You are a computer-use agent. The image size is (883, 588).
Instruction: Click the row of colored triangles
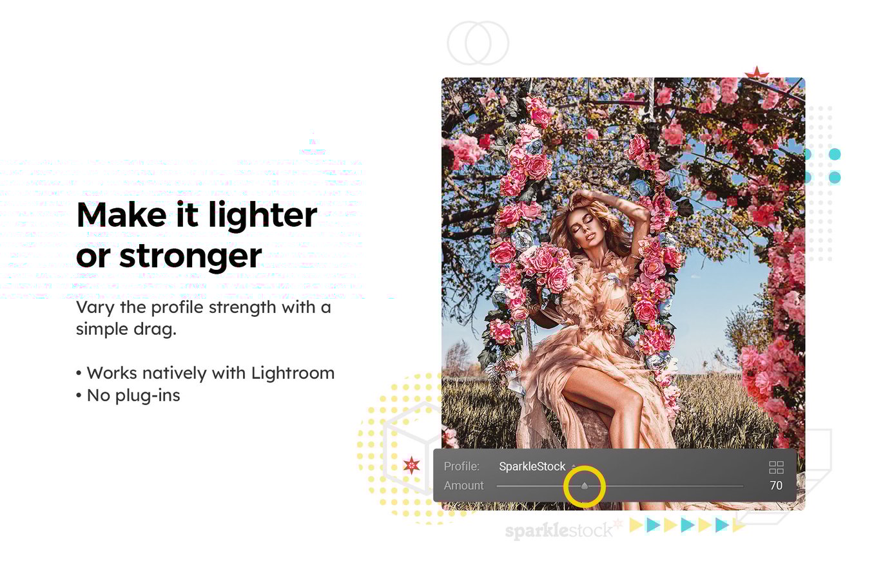click(687, 525)
